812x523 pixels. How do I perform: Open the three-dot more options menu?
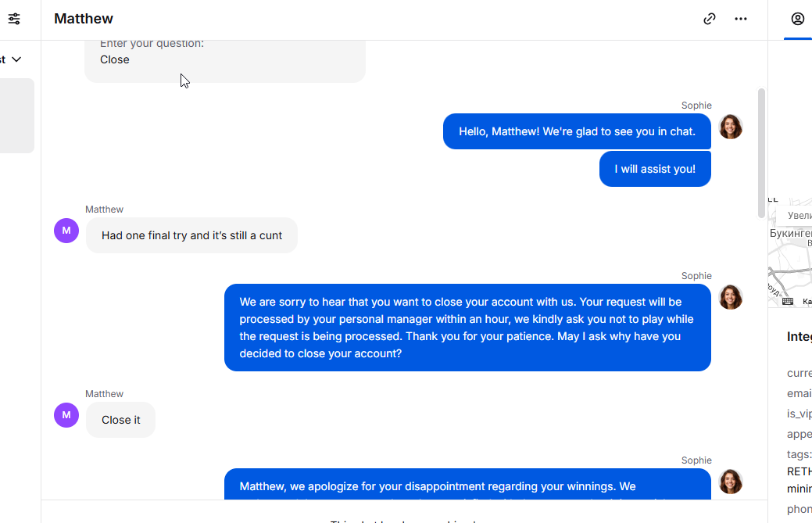point(741,19)
